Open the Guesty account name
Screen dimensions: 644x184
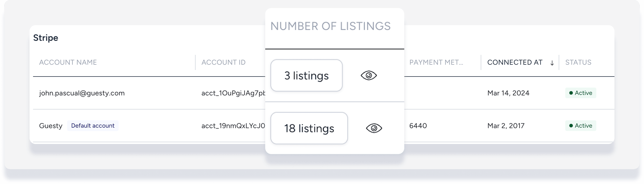[51, 126]
